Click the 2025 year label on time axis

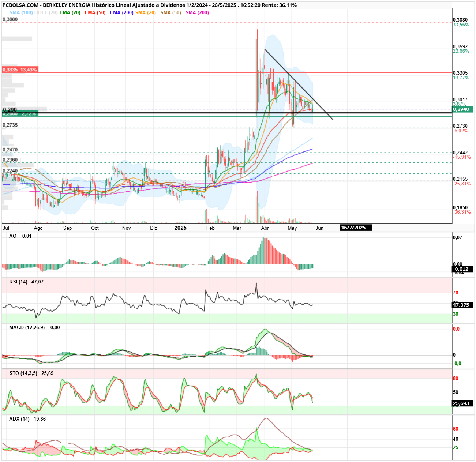point(180,228)
